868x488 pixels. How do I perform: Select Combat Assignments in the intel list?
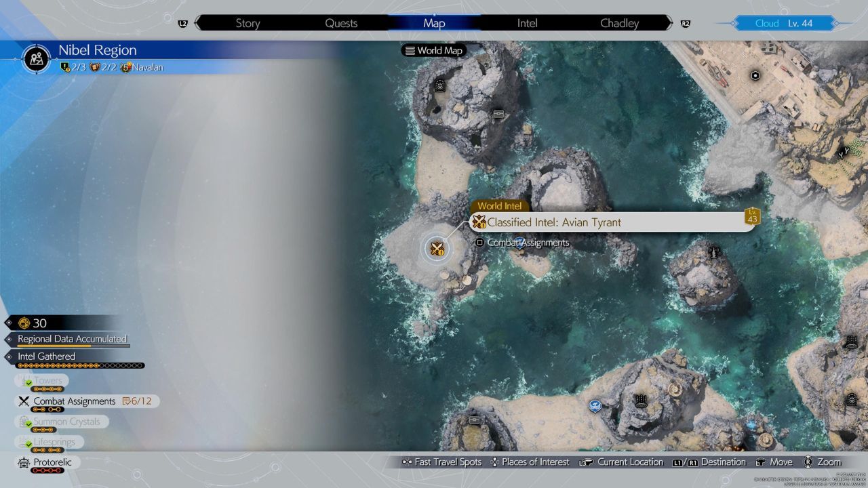coord(87,401)
